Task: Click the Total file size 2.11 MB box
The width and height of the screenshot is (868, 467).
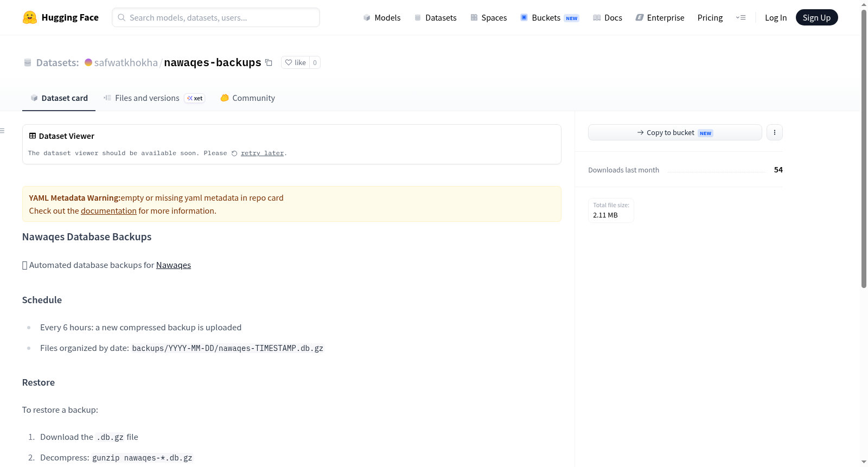Action: click(611, 210)
